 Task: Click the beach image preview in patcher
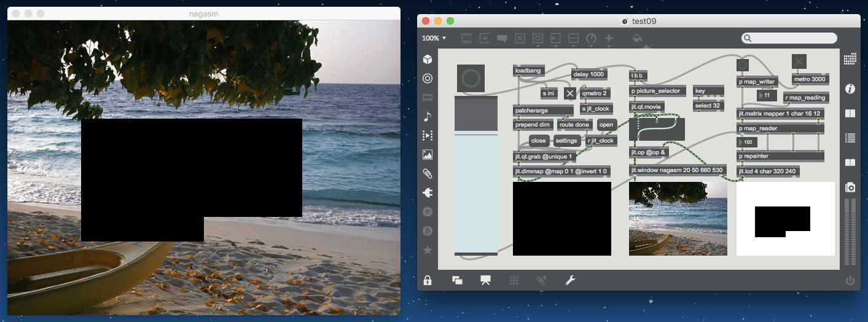[678, 219]
